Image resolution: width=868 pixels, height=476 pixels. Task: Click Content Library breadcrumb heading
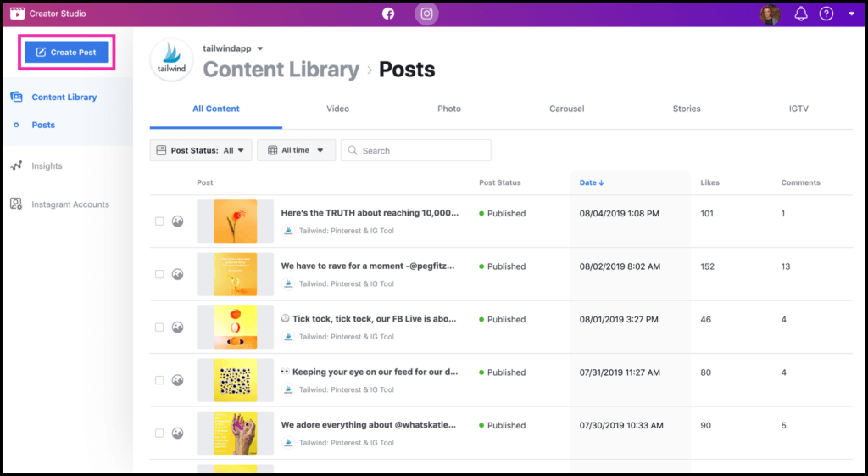tap(281, 70)
